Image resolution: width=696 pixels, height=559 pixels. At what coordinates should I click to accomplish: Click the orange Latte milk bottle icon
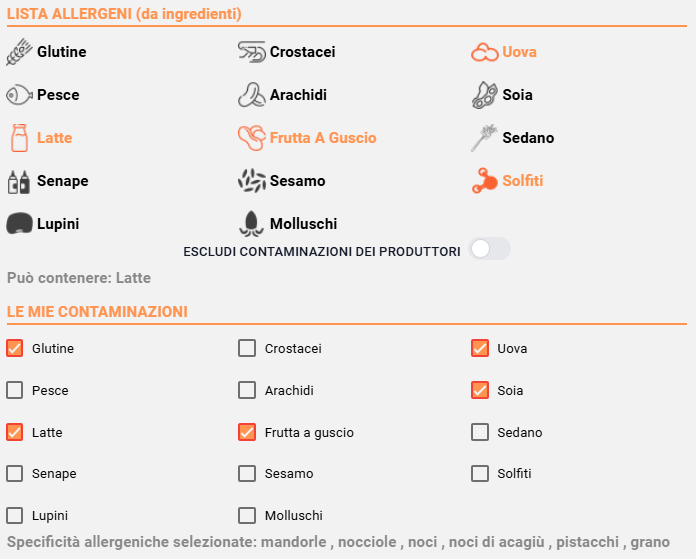(x=19, y=138)
